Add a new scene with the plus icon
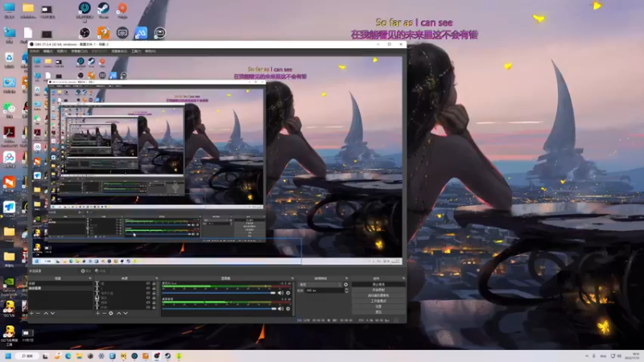Image resolution: width=644 pixels, height=362 pixels. pyautogui.click(x=31, y=313)
